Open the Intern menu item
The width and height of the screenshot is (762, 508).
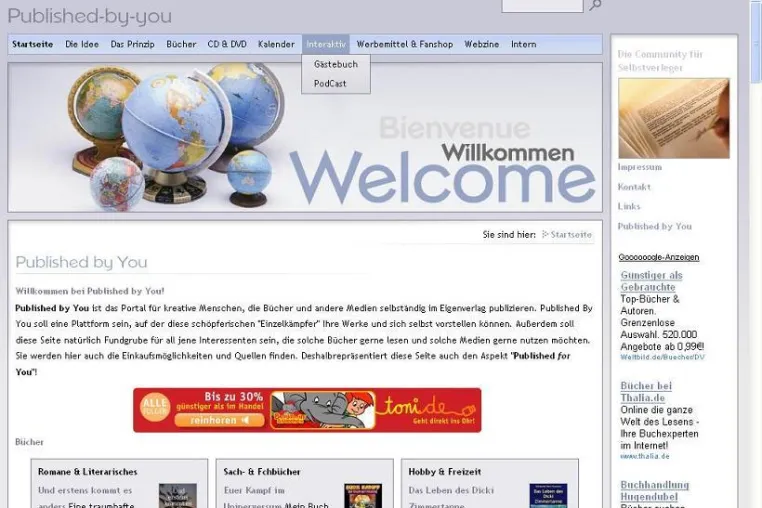(523, 44)
